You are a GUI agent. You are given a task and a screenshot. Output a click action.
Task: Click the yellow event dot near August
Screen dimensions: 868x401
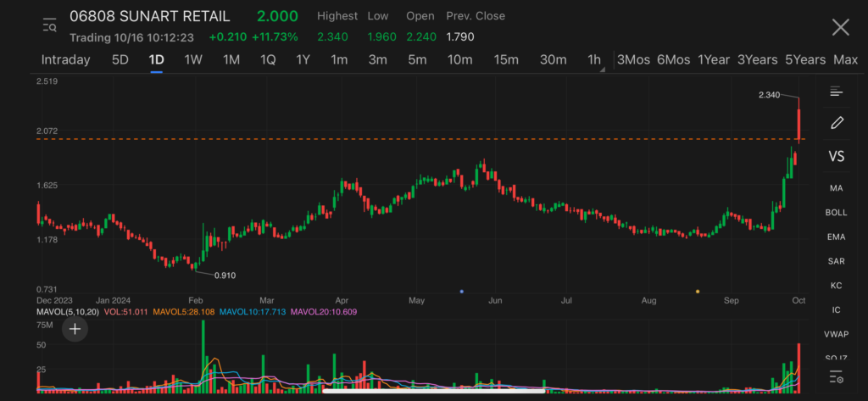click(698, 291)
